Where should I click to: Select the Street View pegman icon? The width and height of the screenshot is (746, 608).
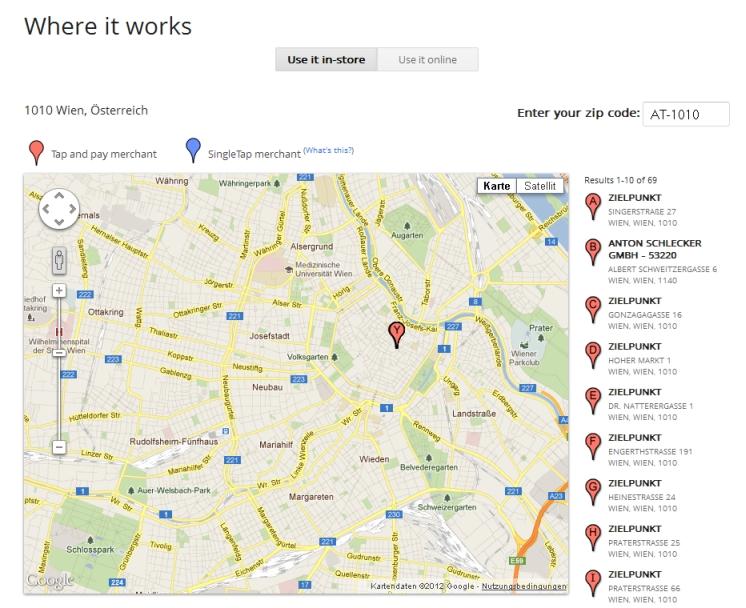coord(59,261)
